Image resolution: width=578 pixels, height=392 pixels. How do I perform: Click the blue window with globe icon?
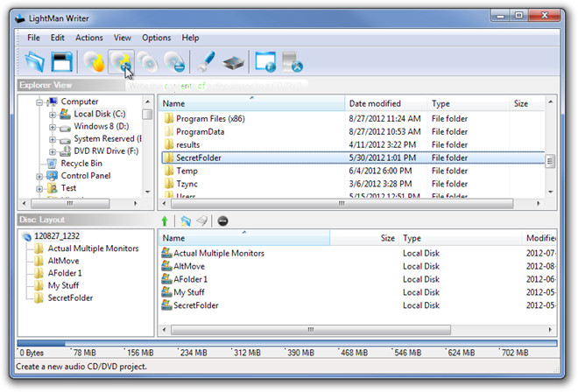265,62
